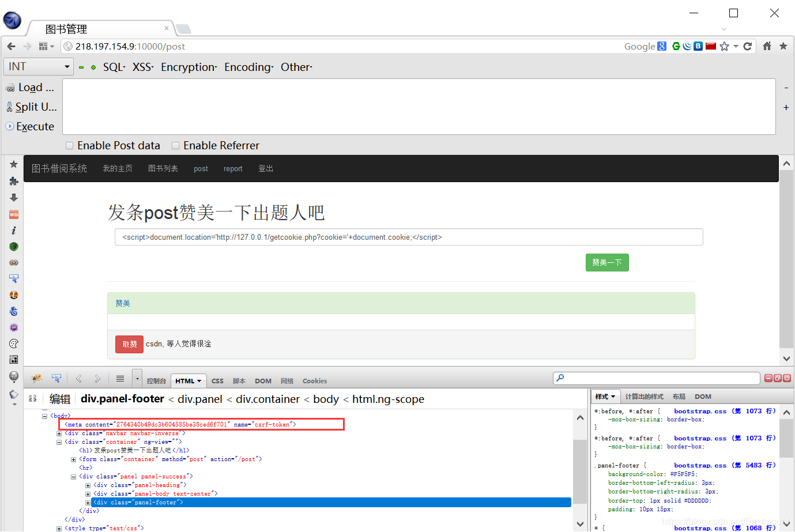Click Split URL in HackBar
This screenshot has width=795, height=532.
pyautogui.click(x=31, y=107)
